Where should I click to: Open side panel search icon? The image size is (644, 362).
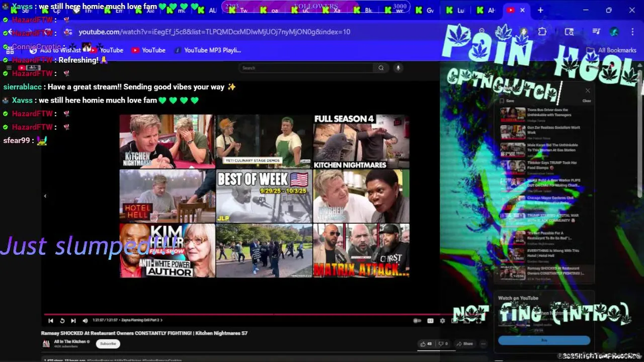point(569,32)
